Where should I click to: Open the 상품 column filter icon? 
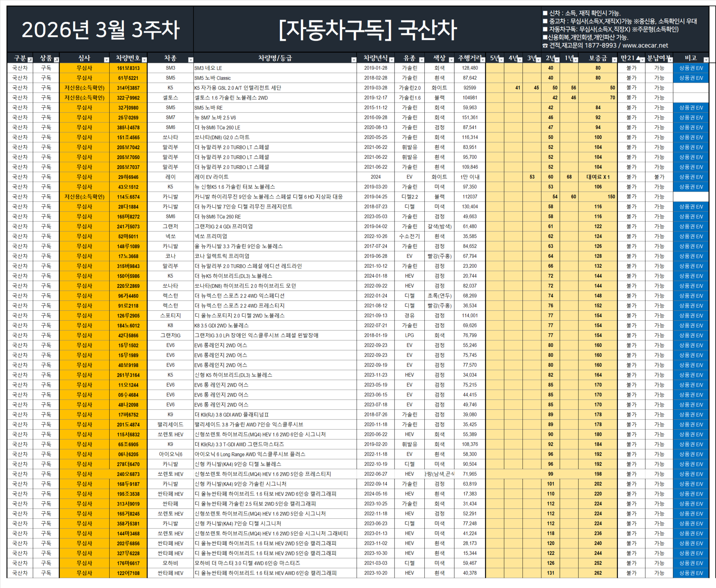56,60
